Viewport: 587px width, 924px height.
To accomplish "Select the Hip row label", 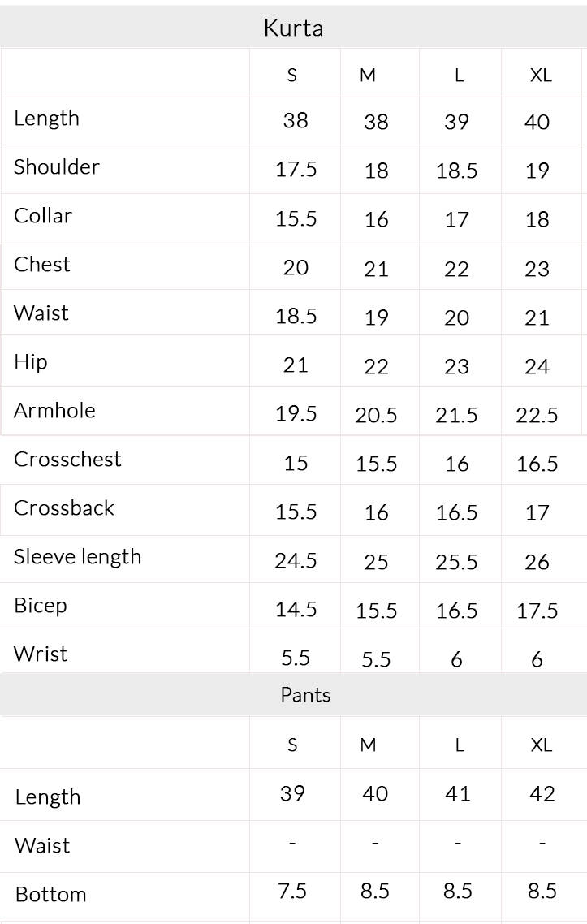I will pos(31,362).
